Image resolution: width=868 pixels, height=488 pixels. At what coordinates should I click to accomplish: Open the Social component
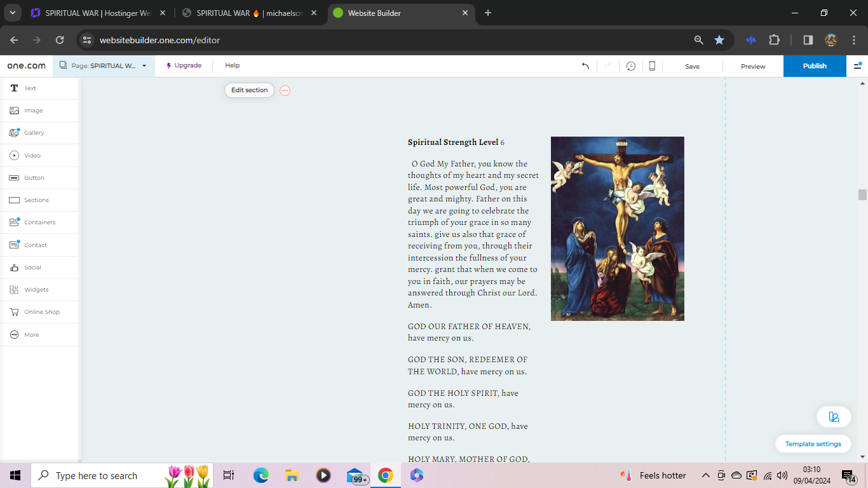pyautogui.click(x=39, y=268)
